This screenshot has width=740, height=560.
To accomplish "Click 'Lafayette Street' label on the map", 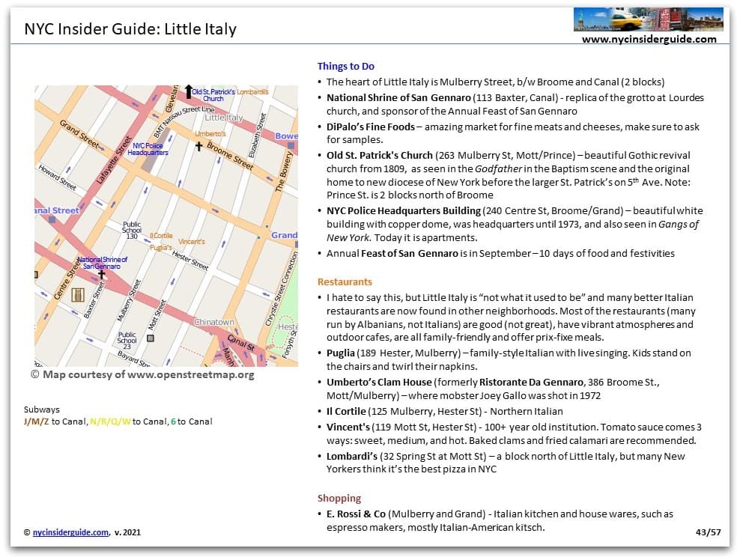I will pos(114,160).
